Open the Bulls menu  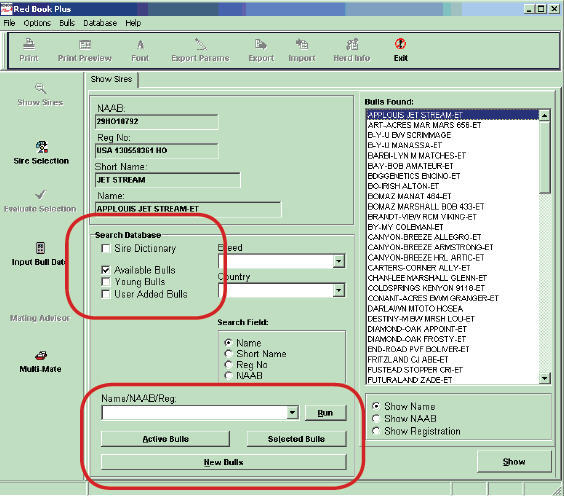coord(67,23)
